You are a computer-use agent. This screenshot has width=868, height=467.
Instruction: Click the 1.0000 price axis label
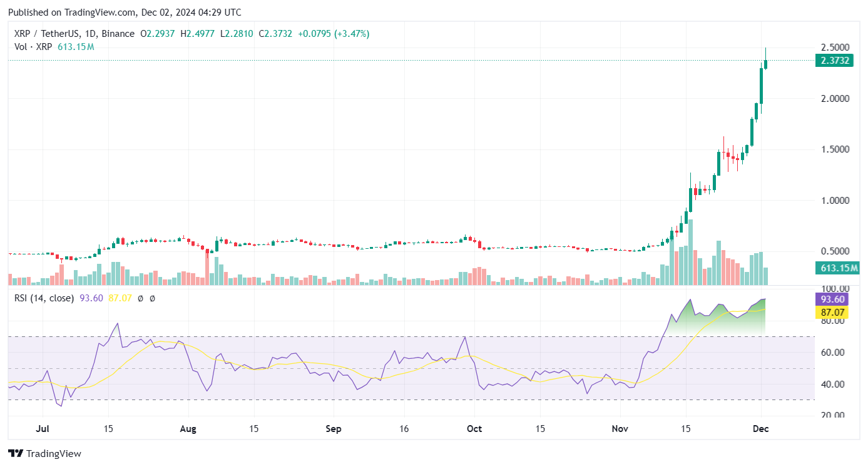click(834, 201)
